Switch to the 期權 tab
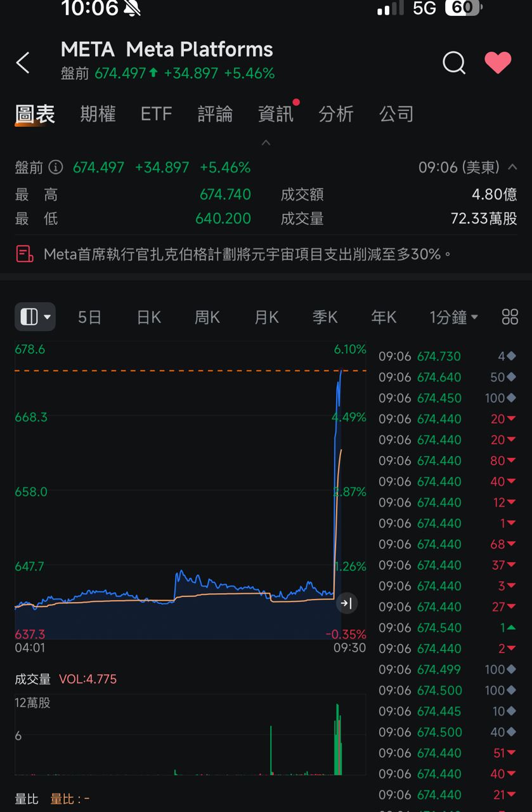 click(98, 114)
